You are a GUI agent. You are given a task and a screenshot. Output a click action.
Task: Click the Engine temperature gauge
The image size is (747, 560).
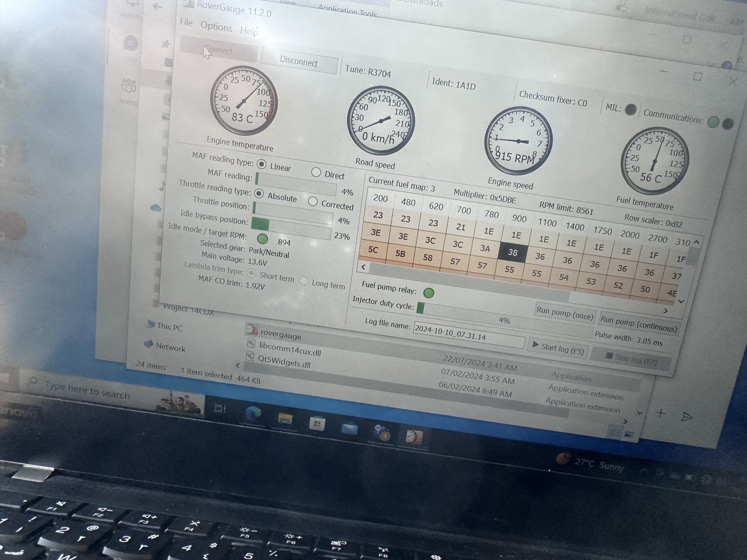(243, 101)
